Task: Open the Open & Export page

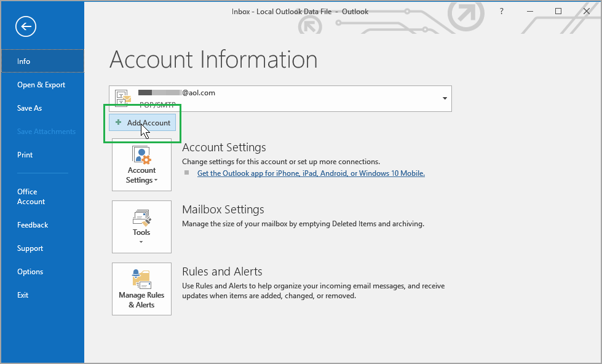Action: point(42,85)
